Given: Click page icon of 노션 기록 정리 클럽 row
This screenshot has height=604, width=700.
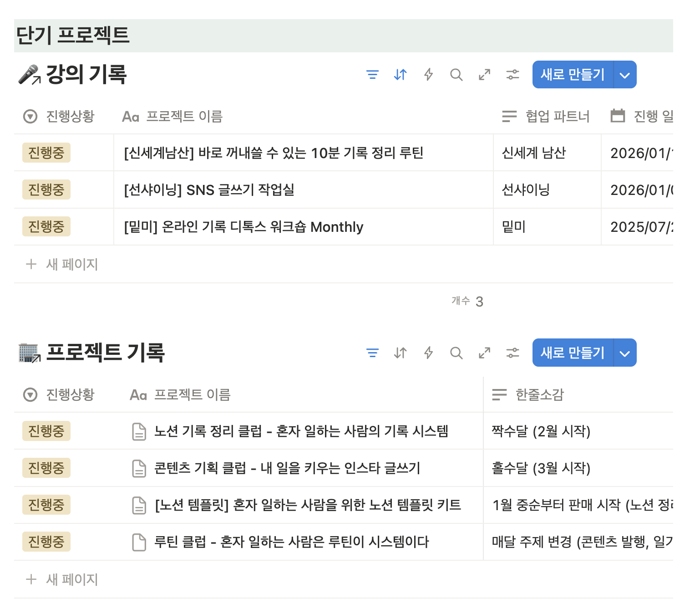Looking at the screenshot, I should [139, 431].
